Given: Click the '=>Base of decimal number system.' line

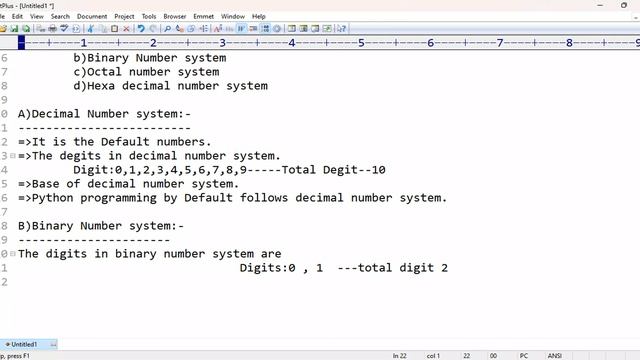Looking at the screenshot, I should 129,184.
